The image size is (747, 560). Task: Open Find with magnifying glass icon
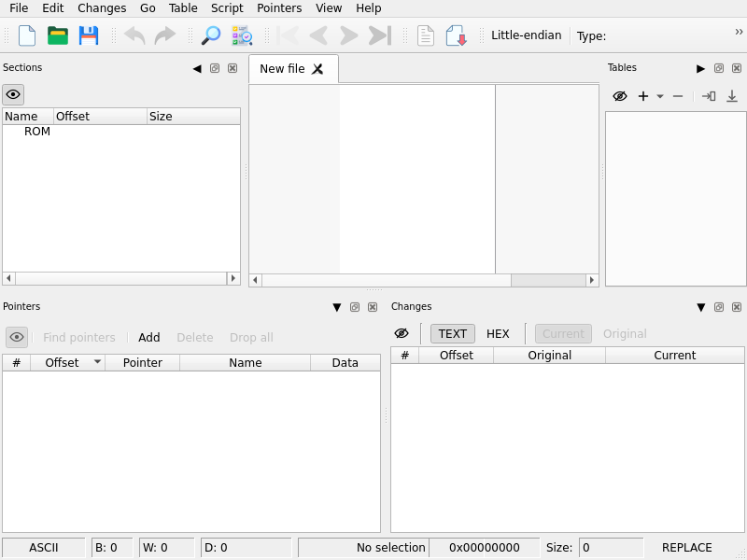pyautogui.click(x=211, y=35)
